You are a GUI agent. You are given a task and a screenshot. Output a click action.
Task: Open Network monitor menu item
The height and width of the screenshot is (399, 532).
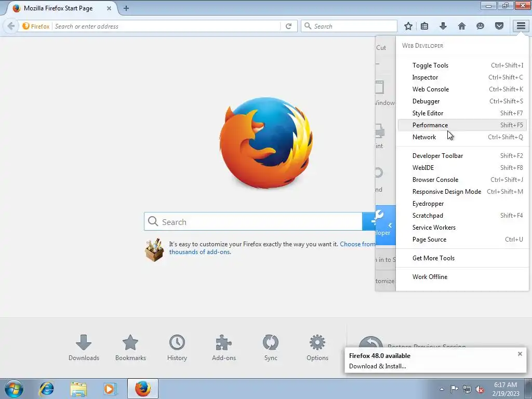point(462,137)
